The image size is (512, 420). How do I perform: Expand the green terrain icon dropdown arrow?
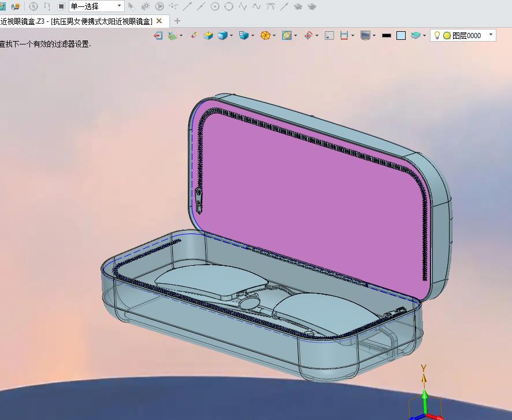tap(181, 35)
